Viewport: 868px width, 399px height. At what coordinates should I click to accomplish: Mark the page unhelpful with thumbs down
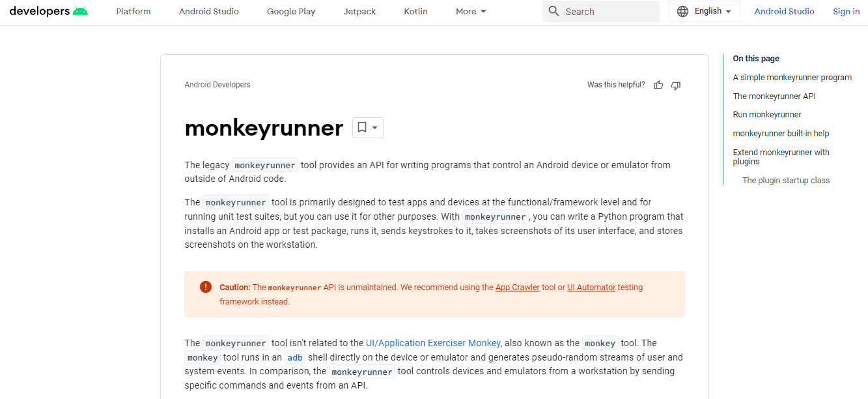point(675,85)
